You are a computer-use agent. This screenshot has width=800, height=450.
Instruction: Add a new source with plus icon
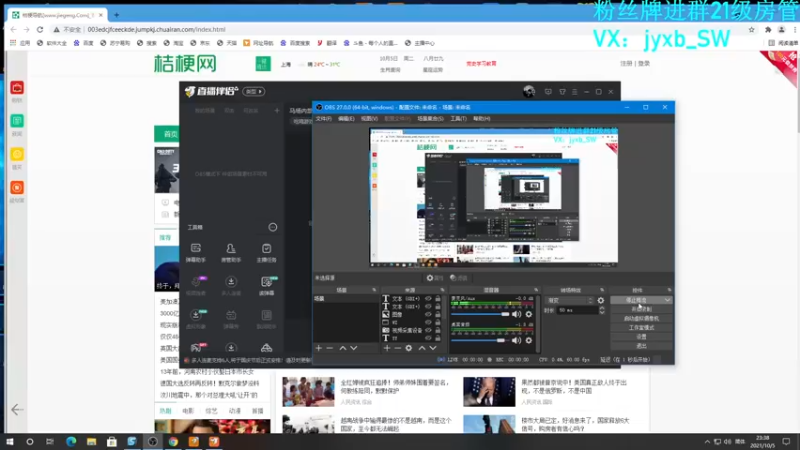pos(387,348)
